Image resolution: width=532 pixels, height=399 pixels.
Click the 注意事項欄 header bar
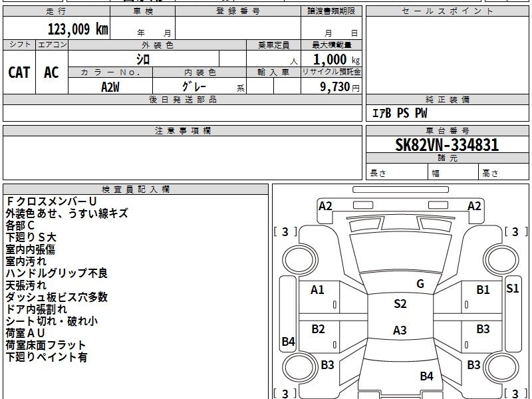tap(182, 130)
